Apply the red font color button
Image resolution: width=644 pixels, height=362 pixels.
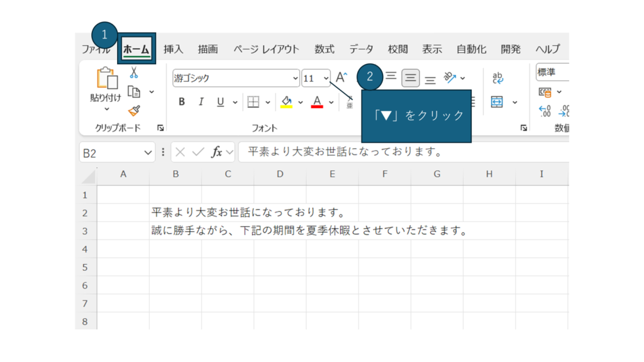coord(316,102)
